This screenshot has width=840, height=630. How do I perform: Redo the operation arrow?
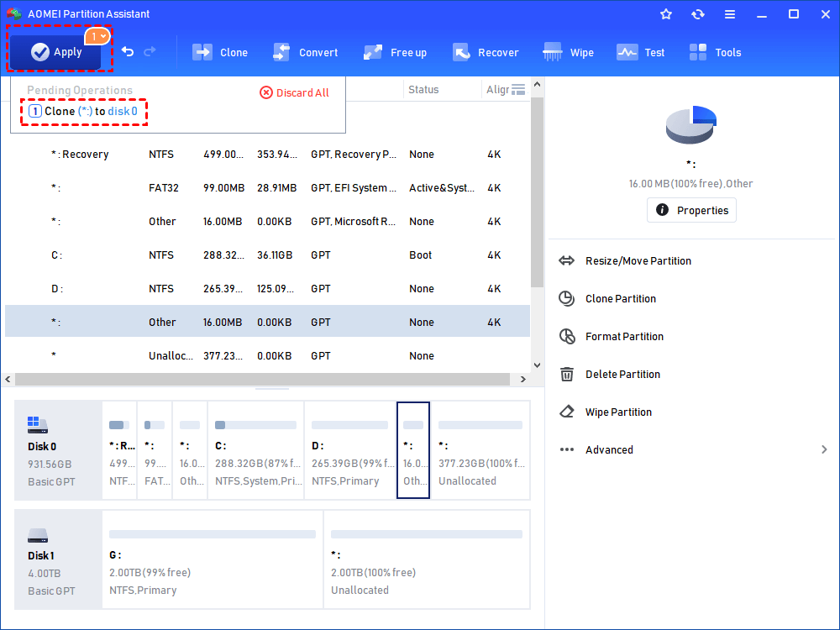coord(150,51)
